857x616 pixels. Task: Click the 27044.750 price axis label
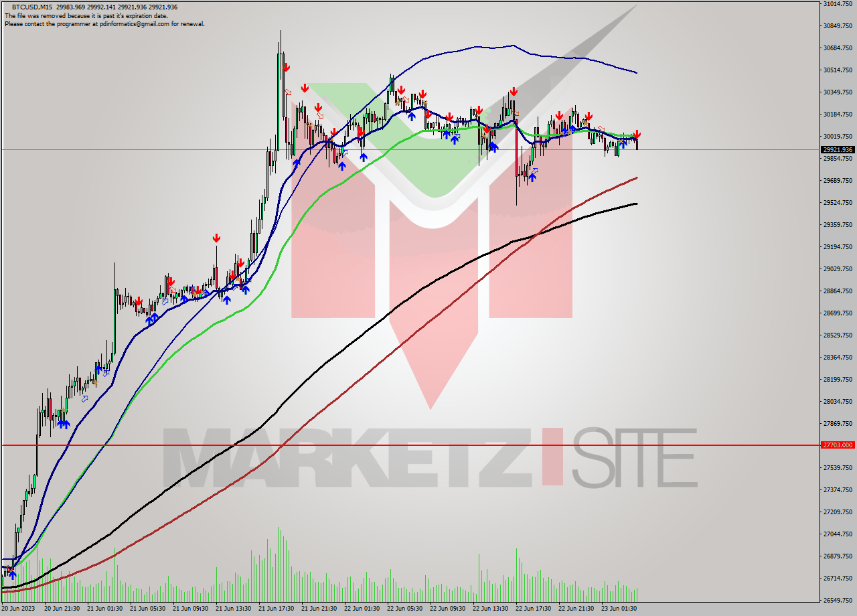coord(838,534)
